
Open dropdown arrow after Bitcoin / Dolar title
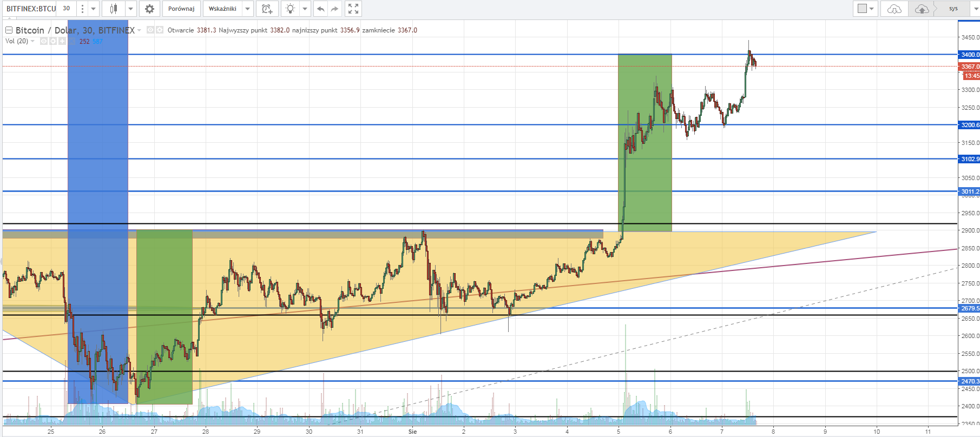[x=139, y=30]
